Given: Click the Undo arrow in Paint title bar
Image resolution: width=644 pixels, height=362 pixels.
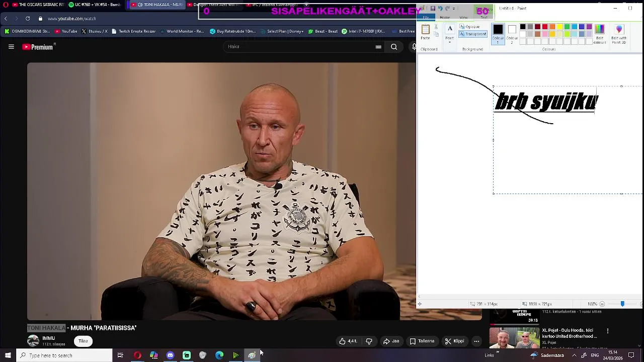Looking at the screenshot, I should [x=440, y=9].
